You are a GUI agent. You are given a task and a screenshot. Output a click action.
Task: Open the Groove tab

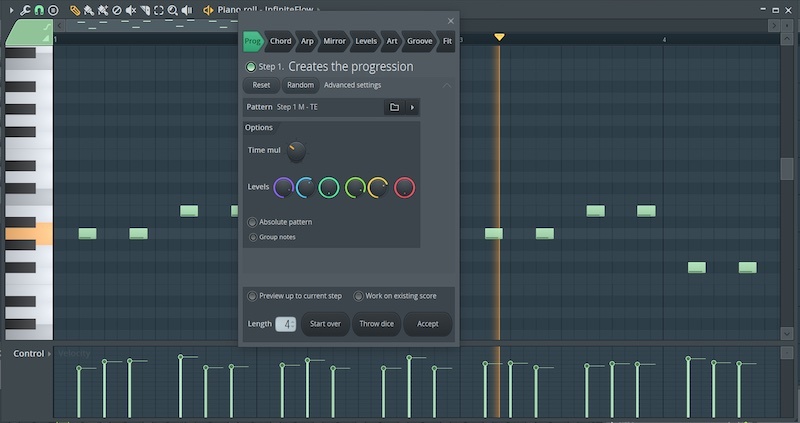coord(419,41)
